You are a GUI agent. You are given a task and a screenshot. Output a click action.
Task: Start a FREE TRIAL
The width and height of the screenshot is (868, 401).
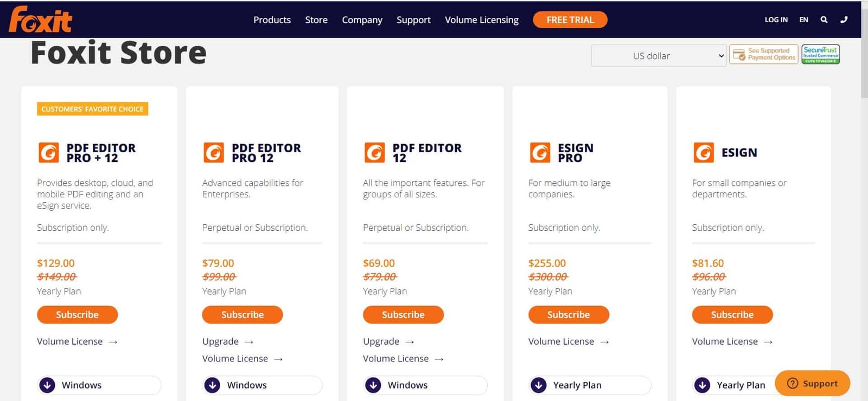click(x=570, y=20)
